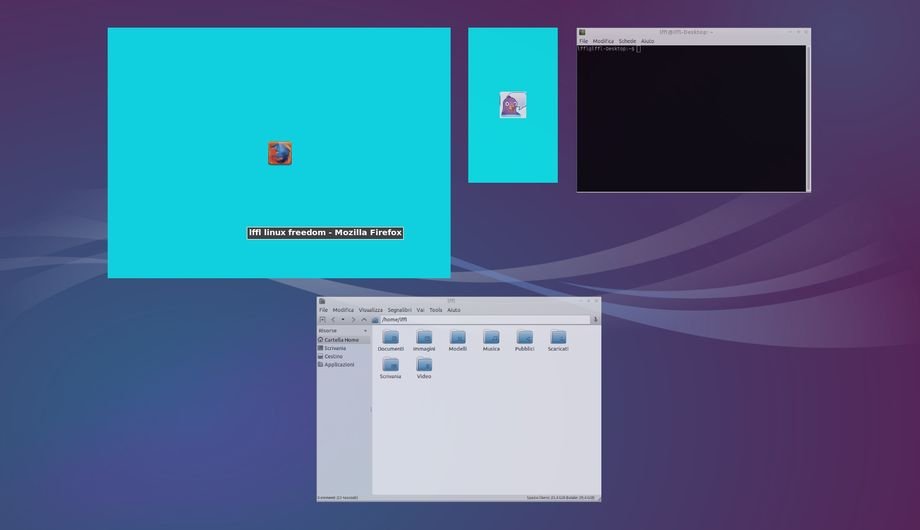Open the Schede menu in the terminal
The width and height of the screenshot is (920, 530).
[627, 41]
